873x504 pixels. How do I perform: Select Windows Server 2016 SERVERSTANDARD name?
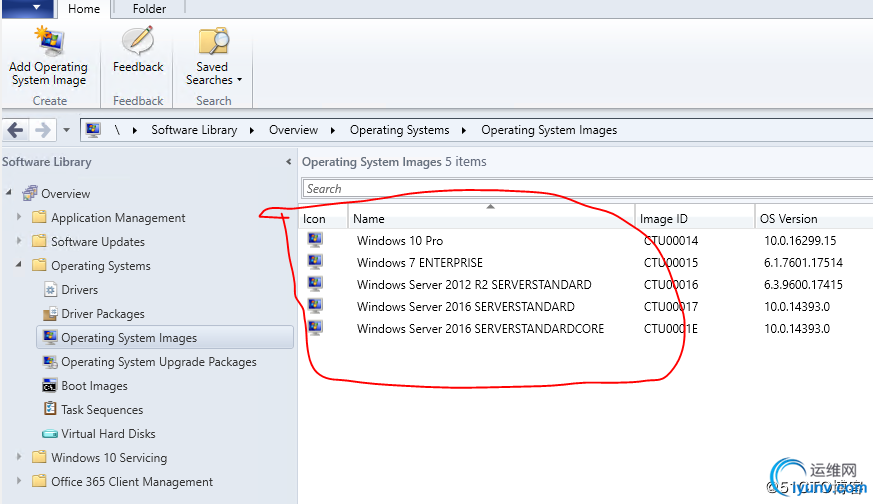coord(465,306)
